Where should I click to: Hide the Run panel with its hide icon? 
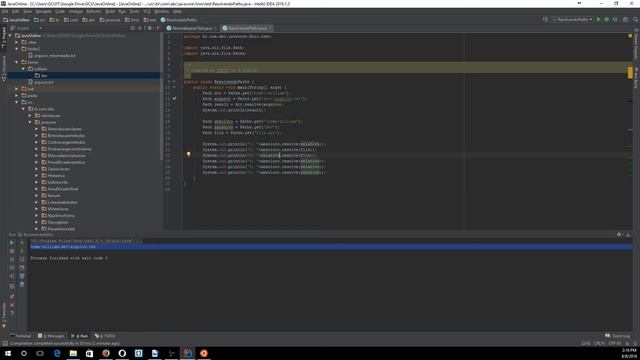point(629,235)
